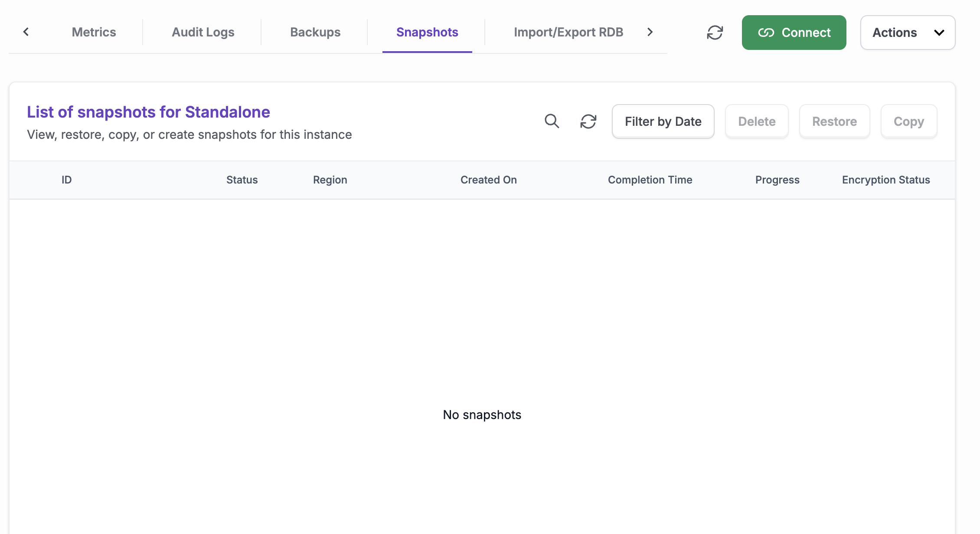Open the snapshot search icon
980x534 pixels.
(552, 121)
